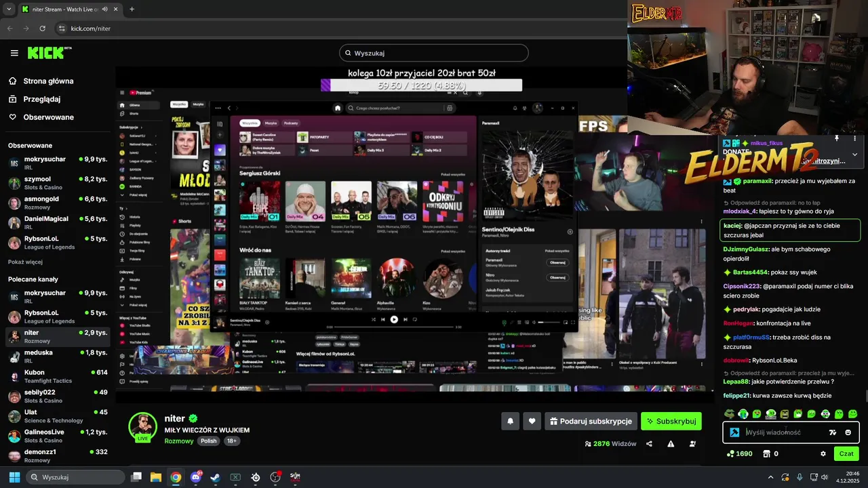Report the stream with the warning triangle
Image resolution: width=868 pixels, height=488 pixels.
(x=671, y=444)
